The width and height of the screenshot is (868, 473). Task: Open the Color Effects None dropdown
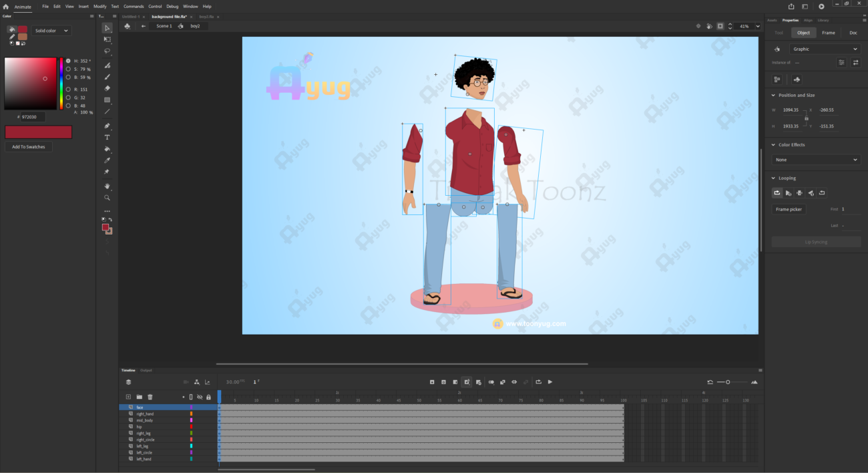click(816, 160)
